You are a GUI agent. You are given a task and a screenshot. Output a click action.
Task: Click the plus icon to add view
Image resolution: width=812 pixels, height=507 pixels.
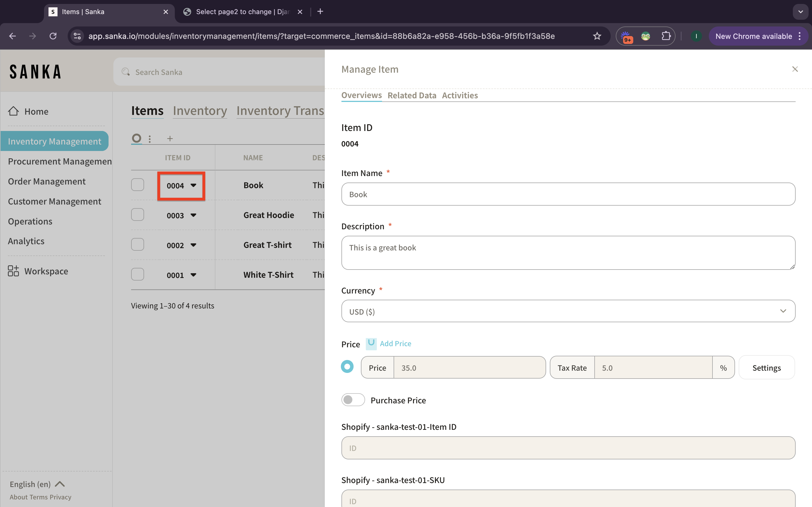pos(170,139)
